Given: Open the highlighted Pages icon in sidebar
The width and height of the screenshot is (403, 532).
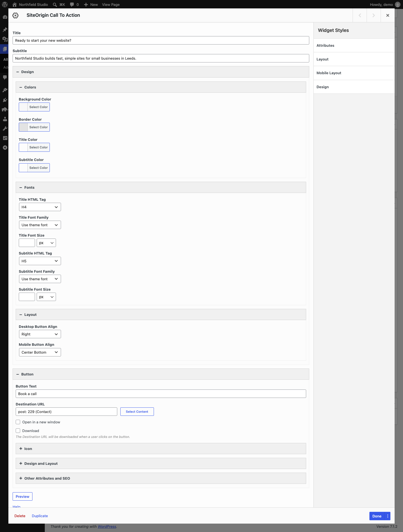Looking at the screenshot, I should [5, 49].
